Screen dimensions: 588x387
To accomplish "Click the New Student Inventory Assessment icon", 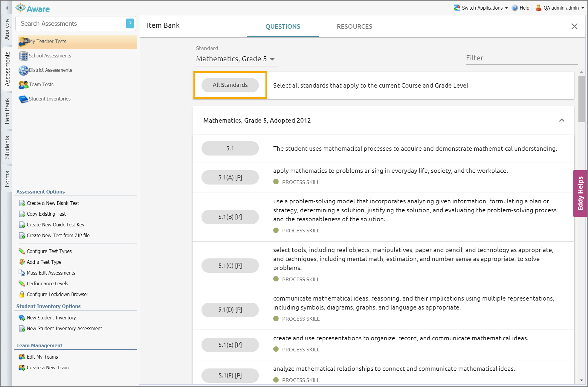I will (x=22, y=328).
